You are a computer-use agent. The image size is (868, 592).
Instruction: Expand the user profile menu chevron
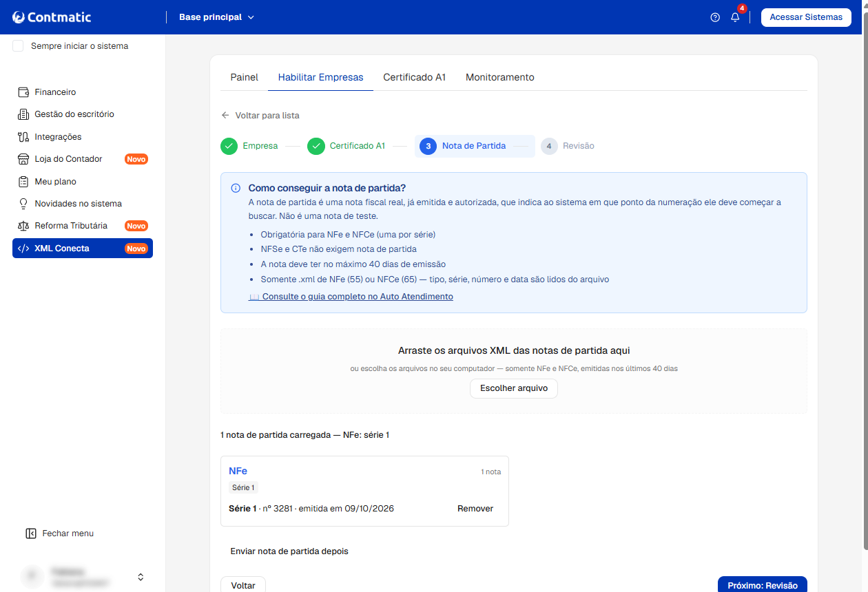click(141, 577)
